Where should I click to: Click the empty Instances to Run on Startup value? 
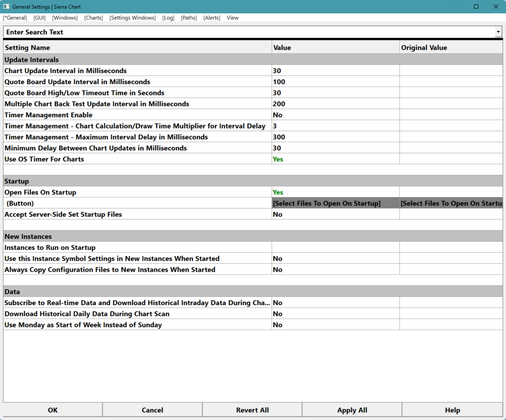coord(335,247)
